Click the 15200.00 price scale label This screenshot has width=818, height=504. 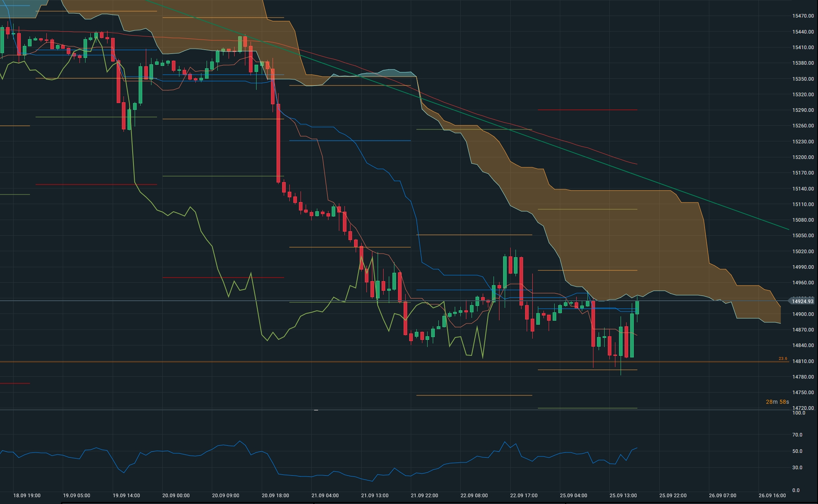click(803, 157)
